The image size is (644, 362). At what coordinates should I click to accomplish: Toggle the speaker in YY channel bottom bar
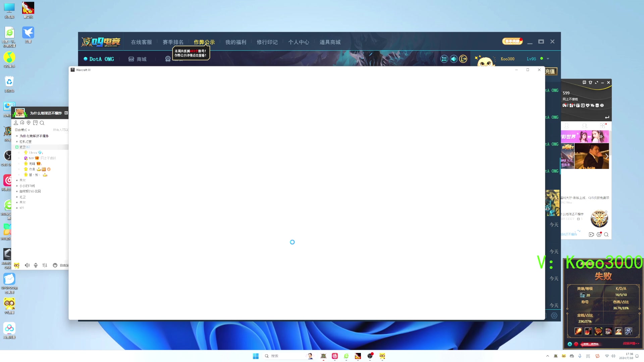[x=27, y=265]
